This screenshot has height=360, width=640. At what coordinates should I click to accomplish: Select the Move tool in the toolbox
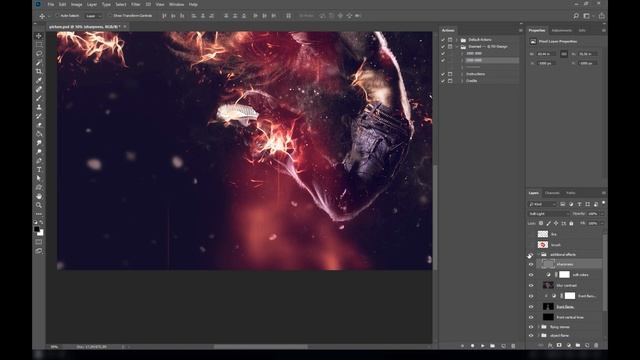click(39, 36)
